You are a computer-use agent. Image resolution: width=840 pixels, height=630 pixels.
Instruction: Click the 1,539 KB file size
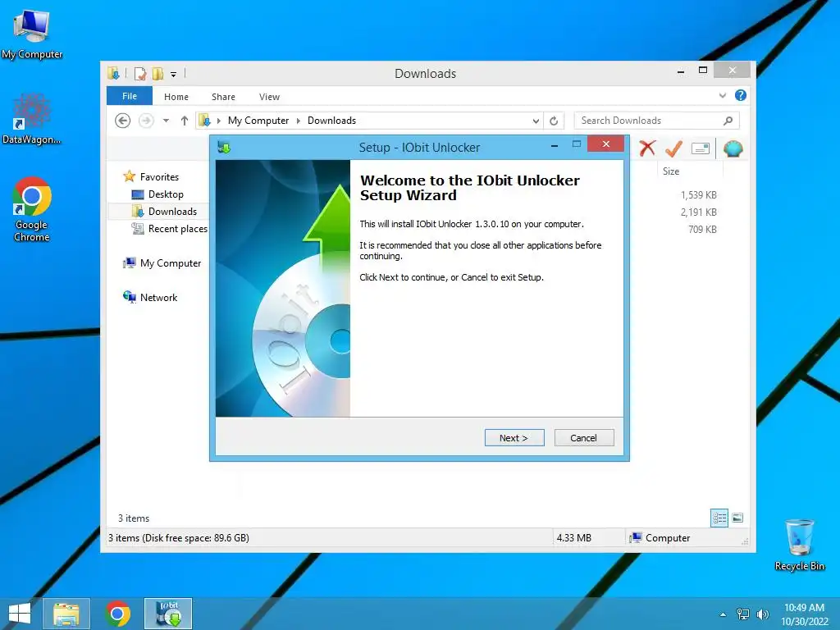(699, 195)
